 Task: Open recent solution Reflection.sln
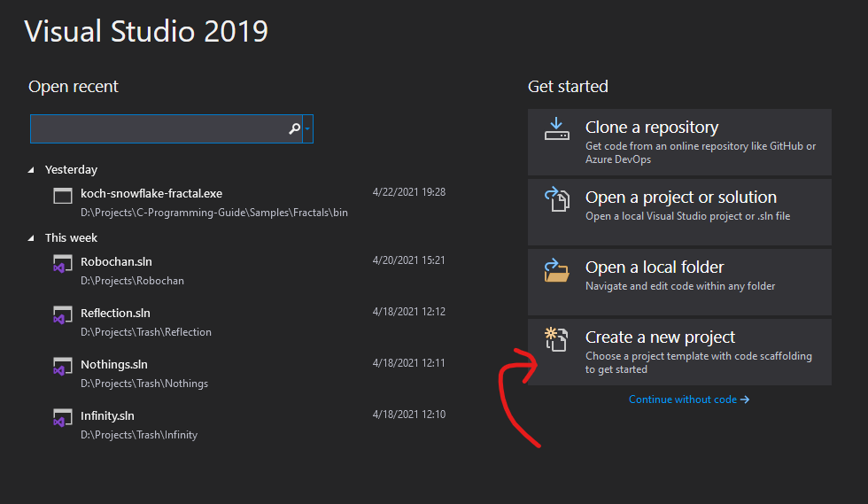pos(249,322)
